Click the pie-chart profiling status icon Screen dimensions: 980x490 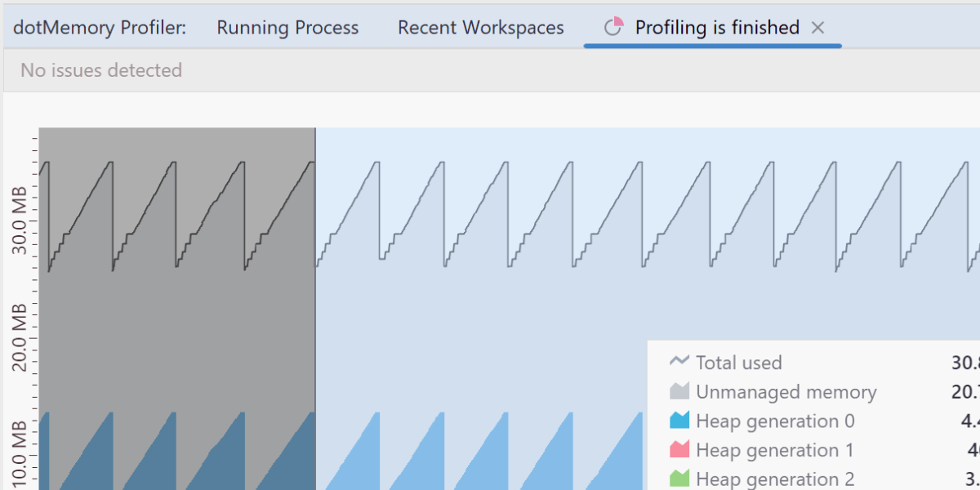(x=613, y=28)
